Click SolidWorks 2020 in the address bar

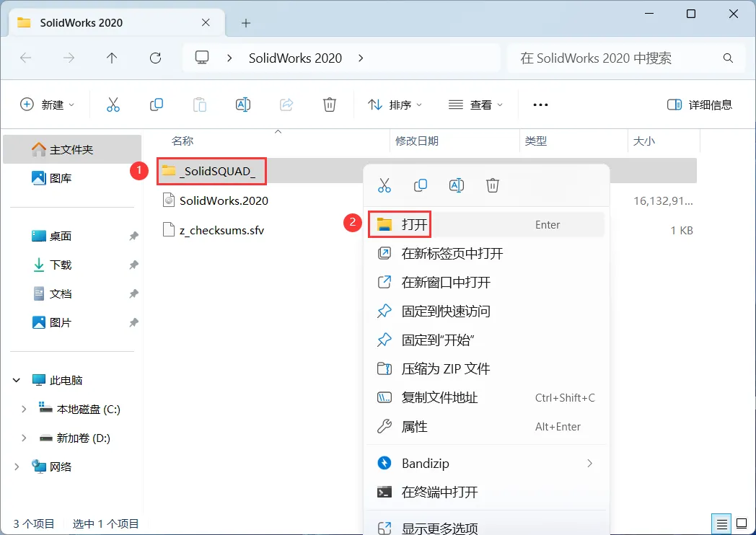pyautogui.click(x=295, y=58)
